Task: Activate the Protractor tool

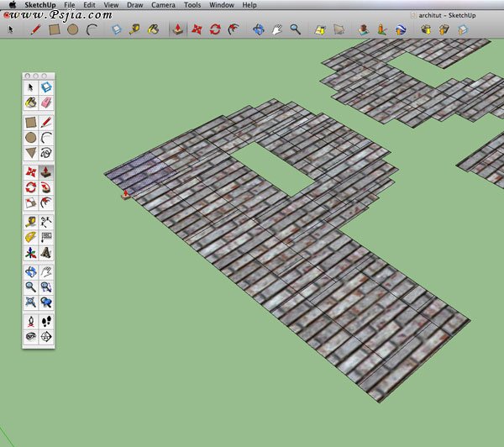Action: point(30,237)
